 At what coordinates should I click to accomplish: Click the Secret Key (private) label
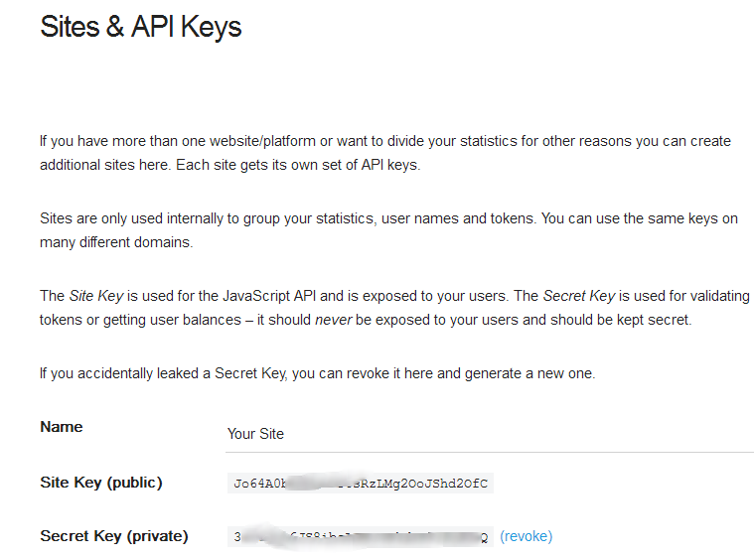114,536
